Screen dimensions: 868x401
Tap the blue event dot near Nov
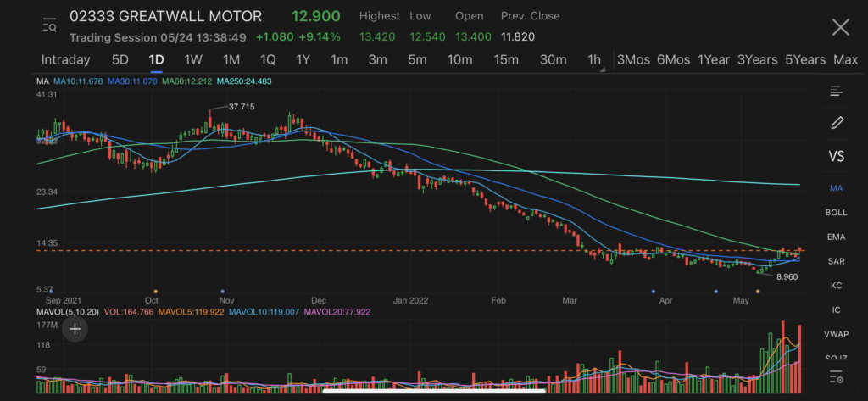pyautogui.click(x=223, y=292)
